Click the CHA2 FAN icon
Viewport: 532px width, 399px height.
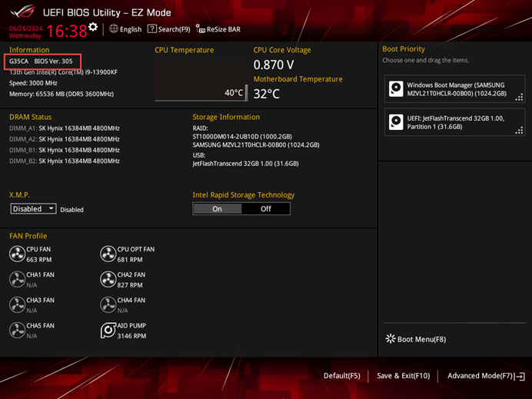(x=108, y=279)
